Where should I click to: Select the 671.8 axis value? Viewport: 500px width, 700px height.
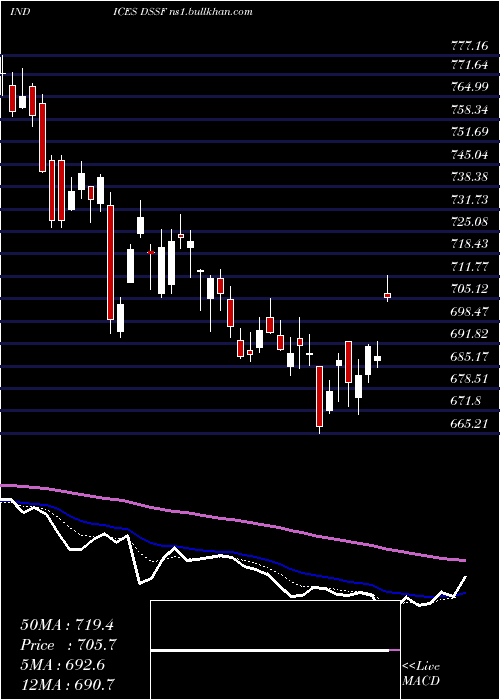click(465, 401)
